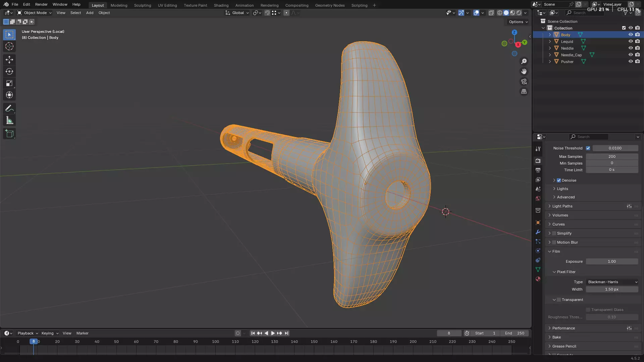Choose the Add Cube tool

coord(9,134)
